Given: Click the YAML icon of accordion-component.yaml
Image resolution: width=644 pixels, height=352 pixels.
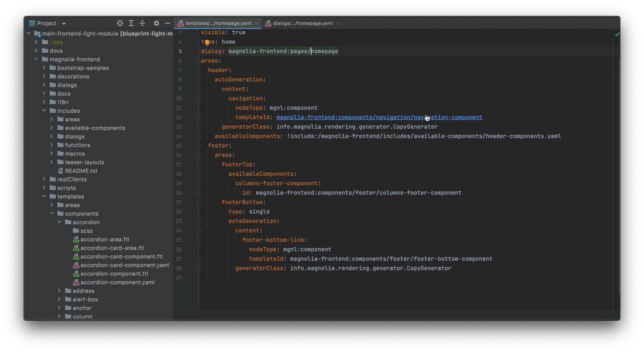Looking at the screenshot, I should 76,282.
